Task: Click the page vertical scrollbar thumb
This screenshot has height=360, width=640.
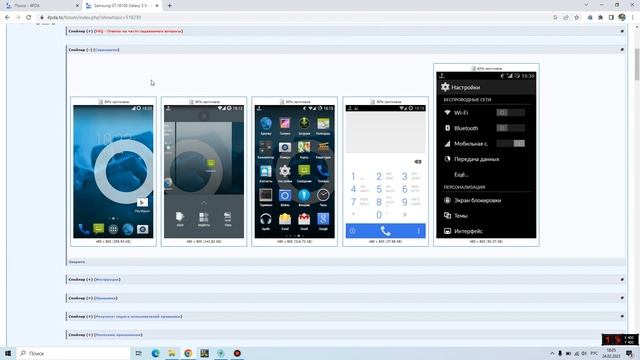Action: tap(637, 64)
